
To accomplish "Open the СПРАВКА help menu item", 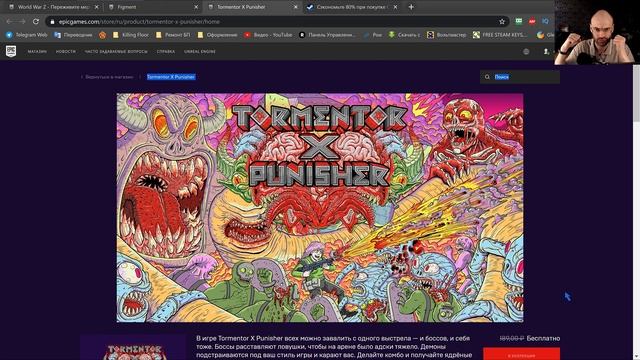I will [x=166, y=51].
